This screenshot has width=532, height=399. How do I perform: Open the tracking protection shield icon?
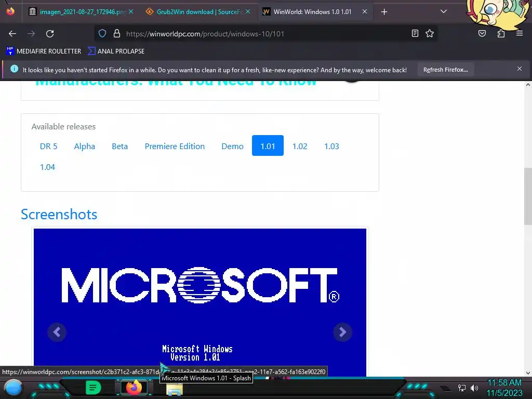pyautogui.click(x=102, y=34)
